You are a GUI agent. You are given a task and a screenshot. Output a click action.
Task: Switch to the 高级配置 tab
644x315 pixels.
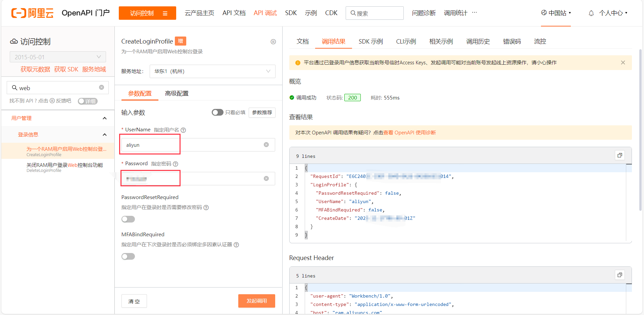177,93
